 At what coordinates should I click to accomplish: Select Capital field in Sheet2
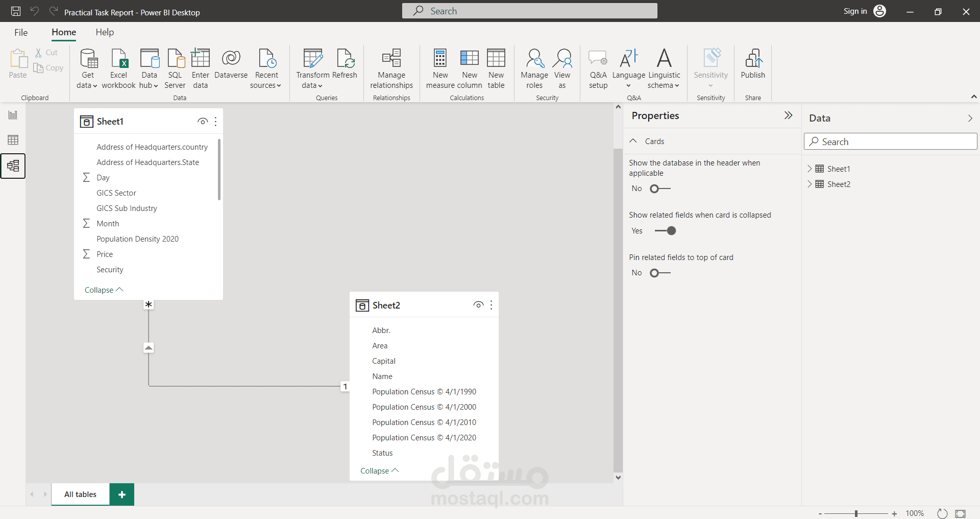tap(384, 361)
